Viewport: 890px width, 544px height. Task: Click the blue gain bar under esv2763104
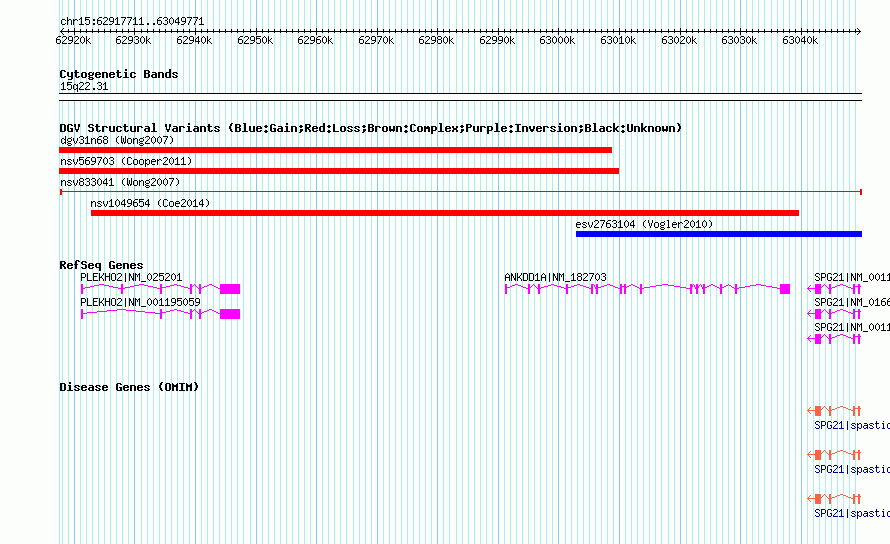pos(719,234)
